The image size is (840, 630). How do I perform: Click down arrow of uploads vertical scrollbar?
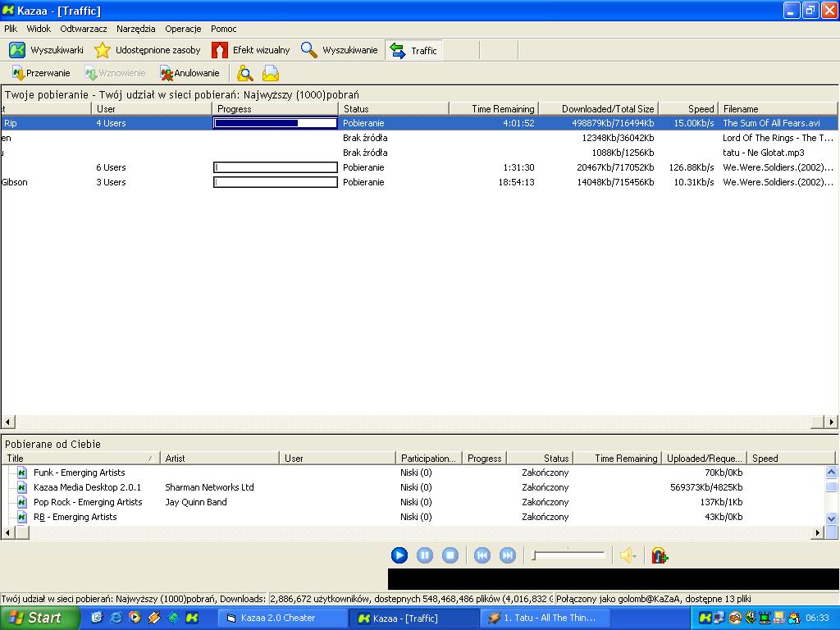tap(832, 518)
